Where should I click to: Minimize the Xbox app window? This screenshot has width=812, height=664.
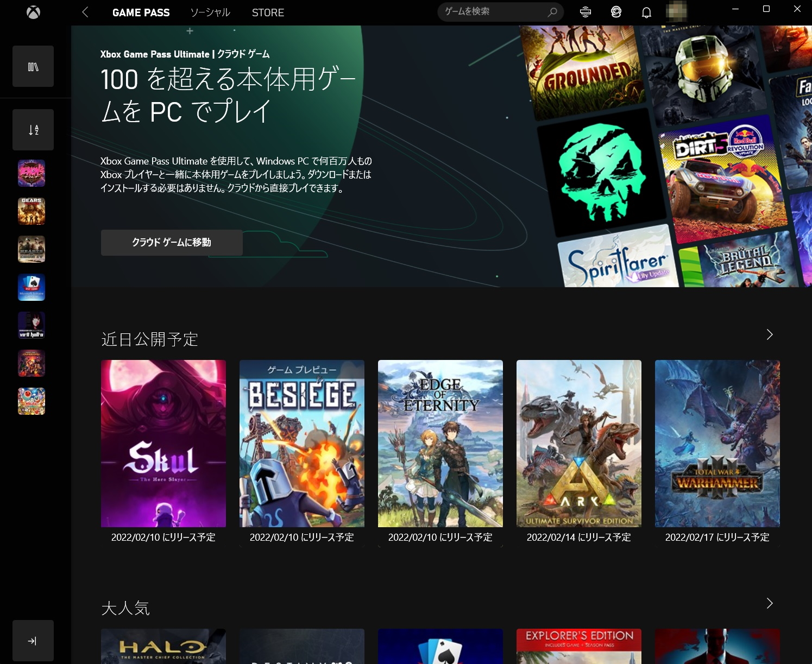[735, 9]
